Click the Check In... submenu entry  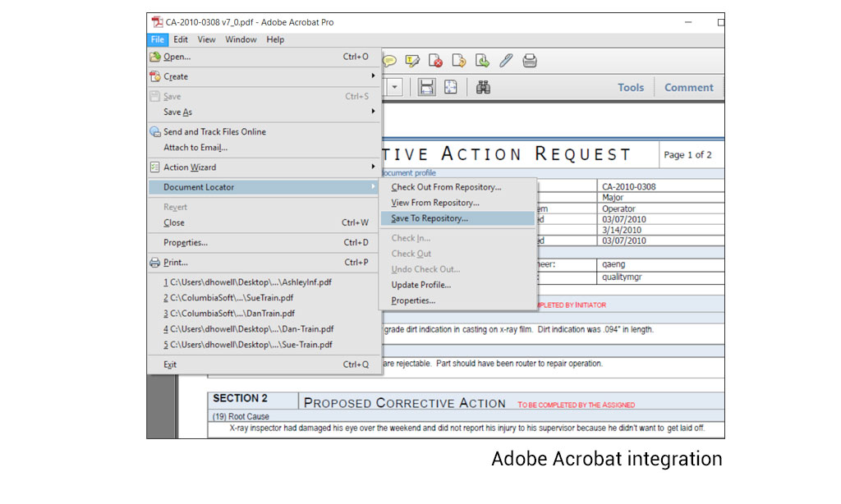point(457,237)
